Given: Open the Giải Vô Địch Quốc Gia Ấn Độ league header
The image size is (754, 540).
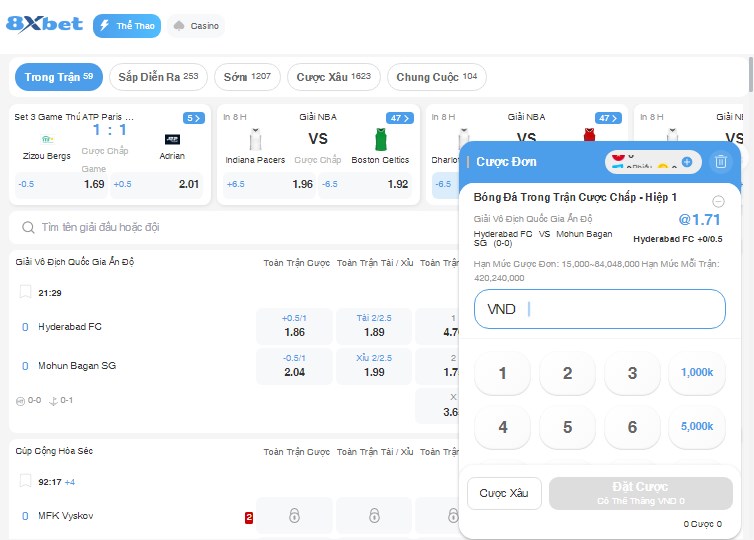Looking at the screenshot, I should point(75,262).
